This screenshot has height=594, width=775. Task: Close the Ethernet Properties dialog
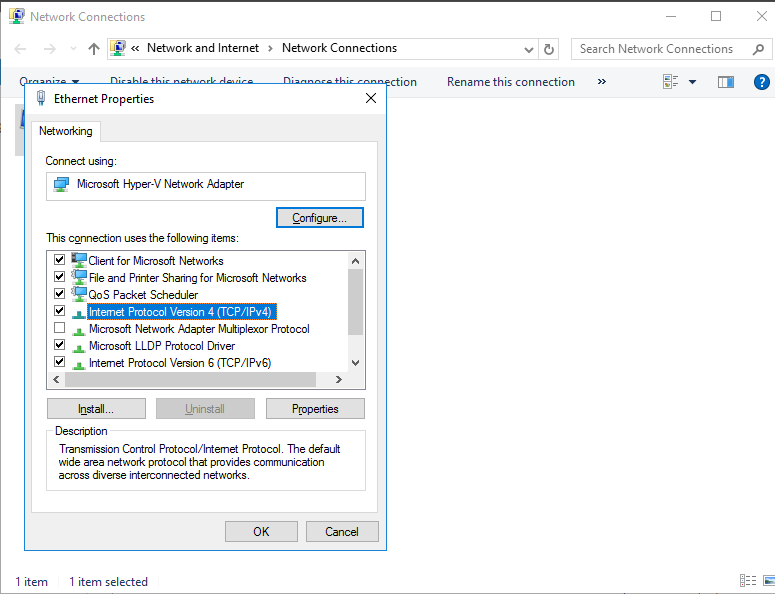click(x=371, y=98)
